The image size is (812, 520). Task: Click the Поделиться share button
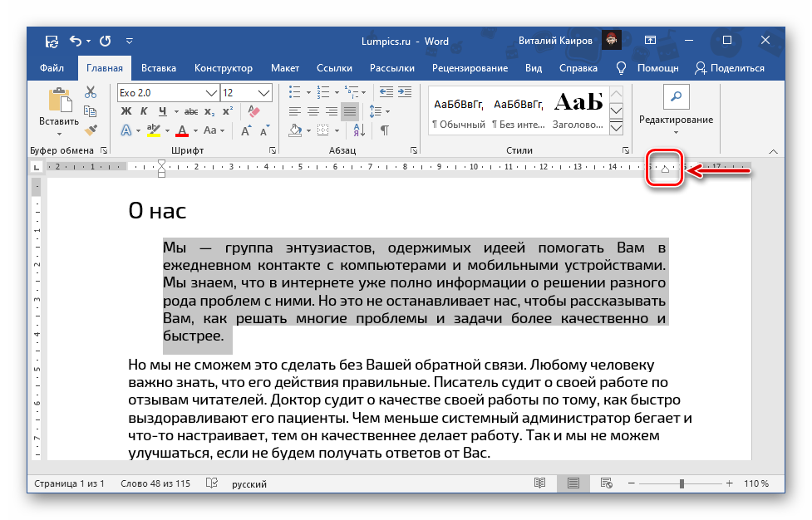click(729, 68)
